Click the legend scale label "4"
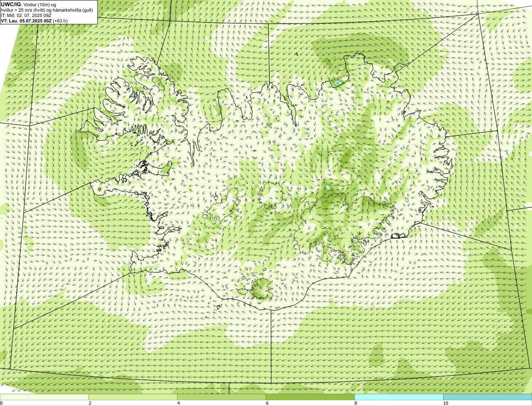This screenshot has width=532, height=406. tap(178, 403)
